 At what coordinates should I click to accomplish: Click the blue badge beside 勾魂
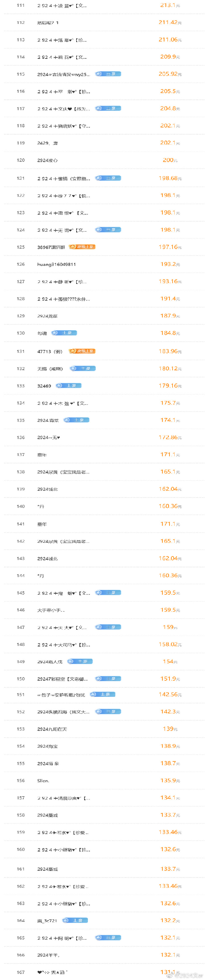click(x=64, y=333)
